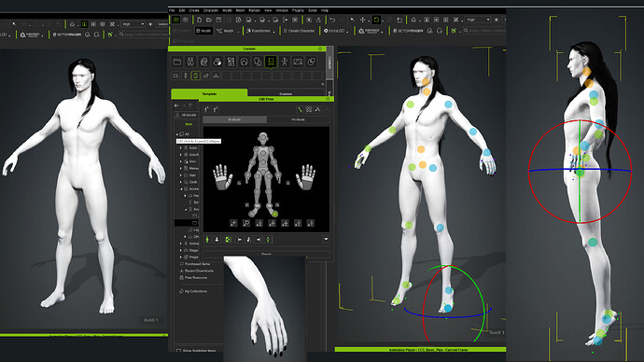644x362 pixels.
Task: Click the right hand diagram in Edit Pose
Action: [x=305, y=176]
